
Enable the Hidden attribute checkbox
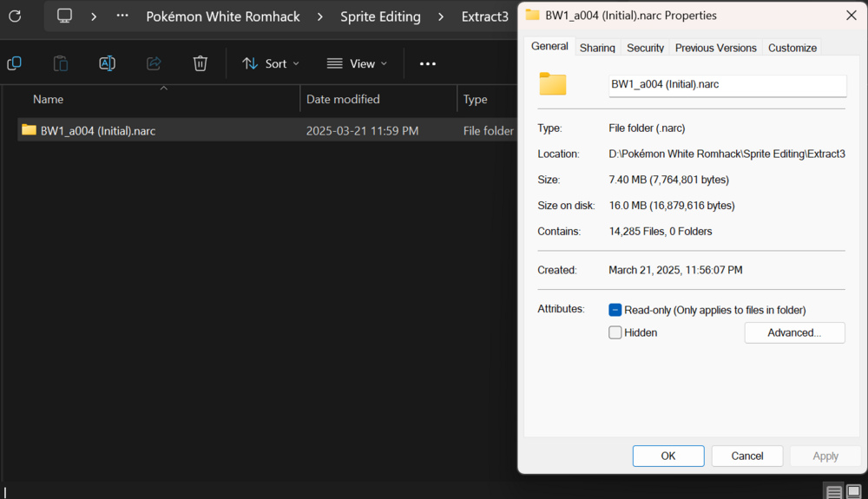615,332
